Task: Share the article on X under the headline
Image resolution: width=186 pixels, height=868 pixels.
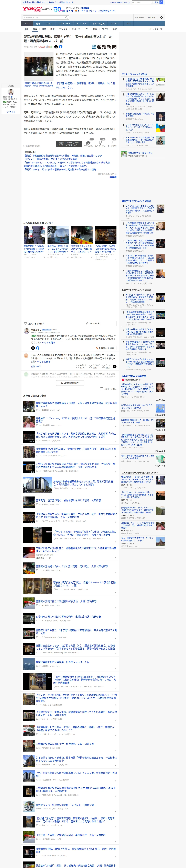Action: (56, 47)
